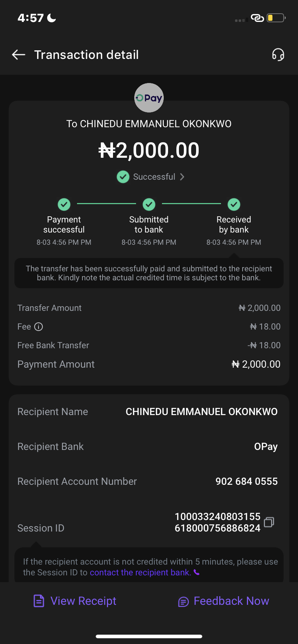Tap the ₦2,000.00 headline amount
This screenshot has width=298, height=644.
coord(149,150)
